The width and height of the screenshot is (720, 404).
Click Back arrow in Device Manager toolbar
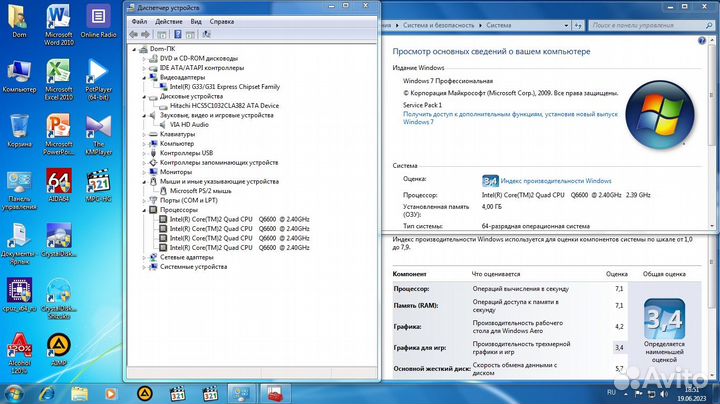134,34
